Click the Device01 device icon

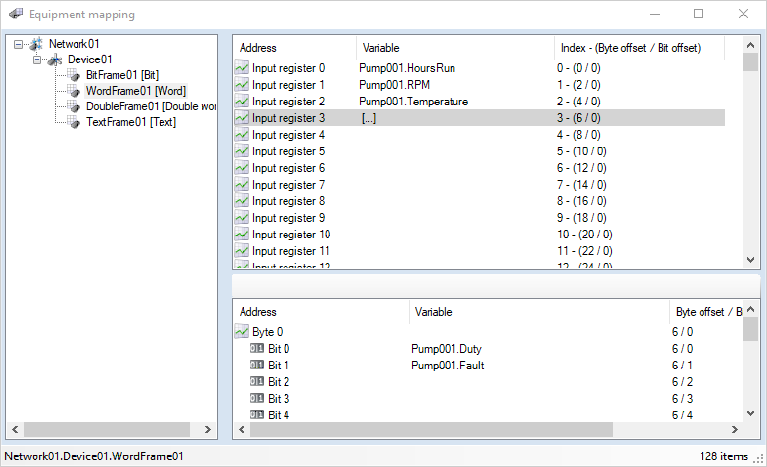point(55,59)
